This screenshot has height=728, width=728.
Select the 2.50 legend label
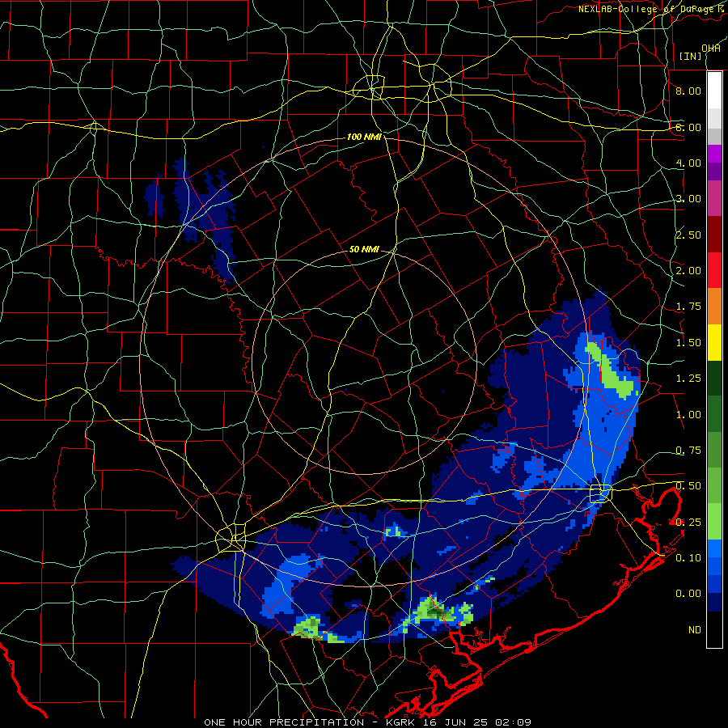(688, 235)
